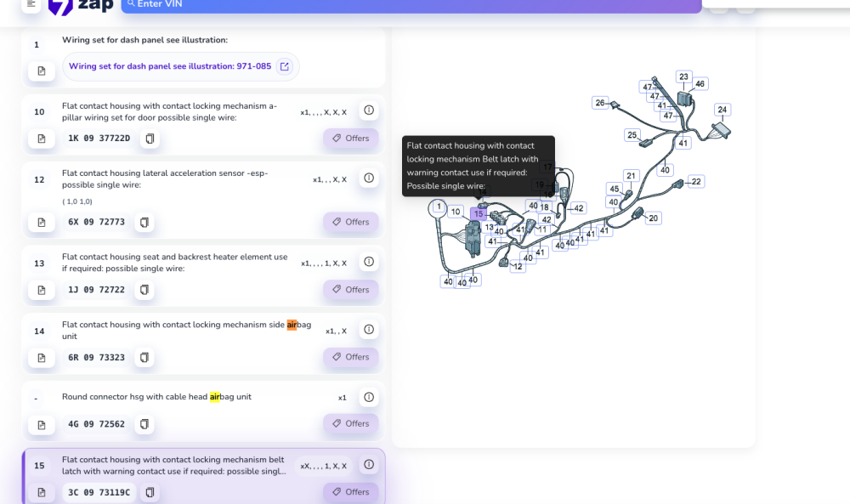Click callout 21 in wiring diagram

tap(631, 176)
